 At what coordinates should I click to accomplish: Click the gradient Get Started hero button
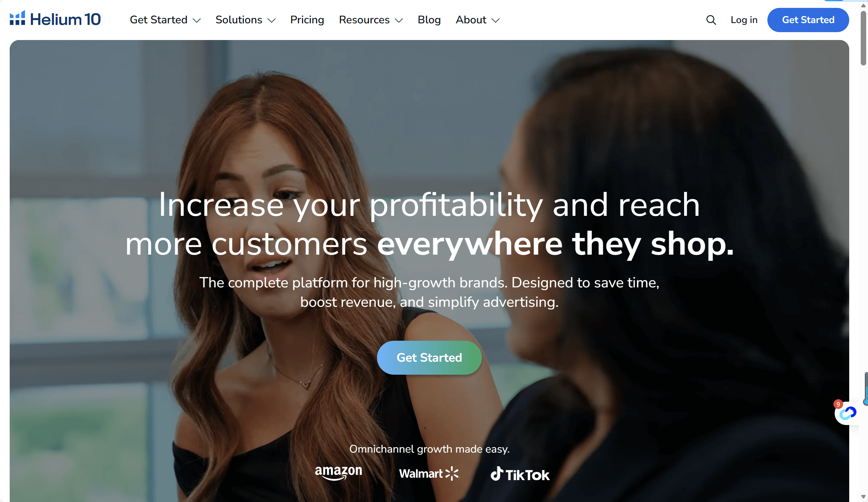pyautogui.click(x=429, y=358)
